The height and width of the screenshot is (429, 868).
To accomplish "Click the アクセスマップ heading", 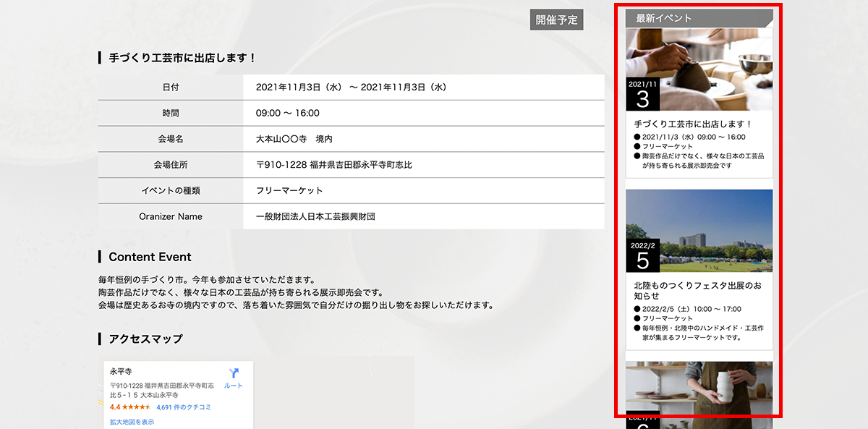I will (x=145, y=339).
